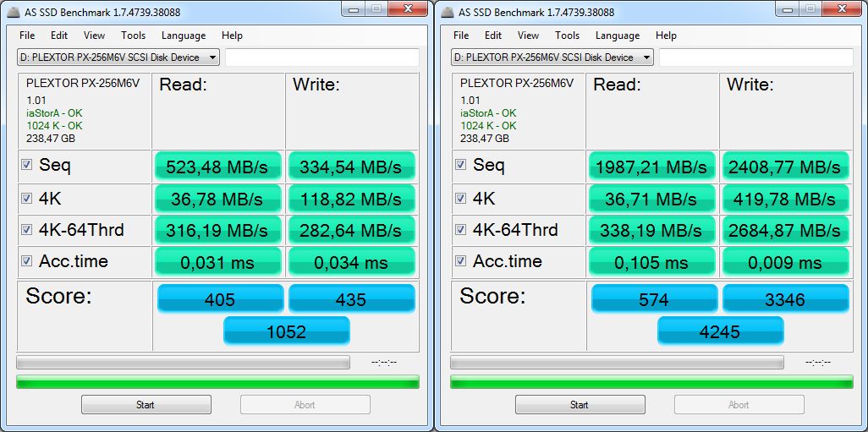Click 4K-64Thrd write result 2684,87 MB/s
The height and width of the screenshot is (432, 868).
[786, 230]
